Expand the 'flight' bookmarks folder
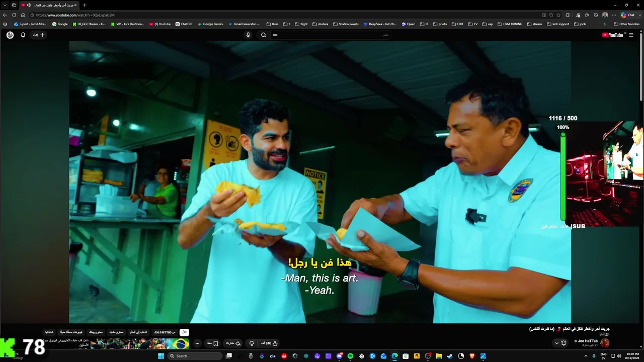 click(301, 24)
